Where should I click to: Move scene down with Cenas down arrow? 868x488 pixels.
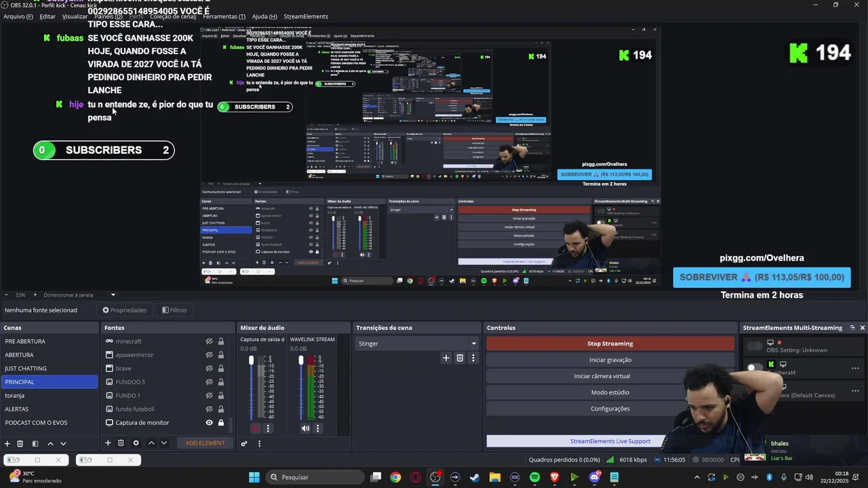click(x=63, y=443)
